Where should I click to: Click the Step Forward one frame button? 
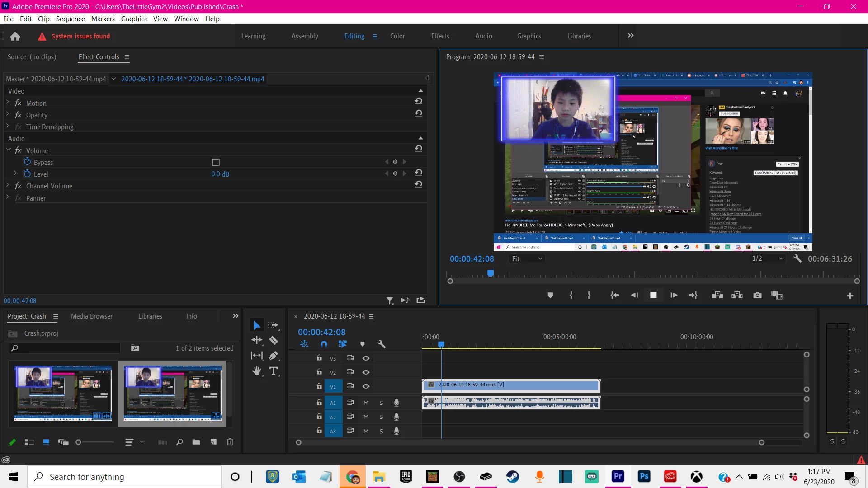[x=674, y=295]
